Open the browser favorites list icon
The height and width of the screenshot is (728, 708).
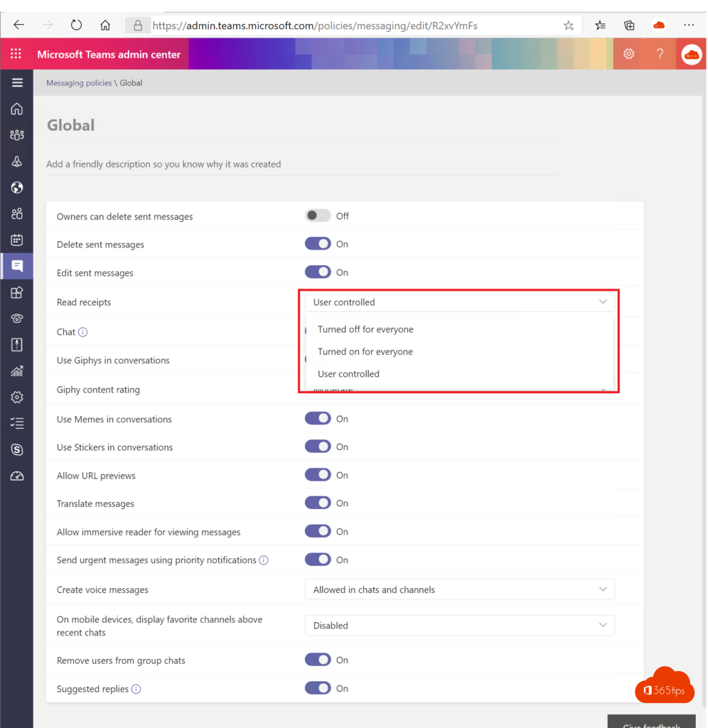(x=600, y=26)
